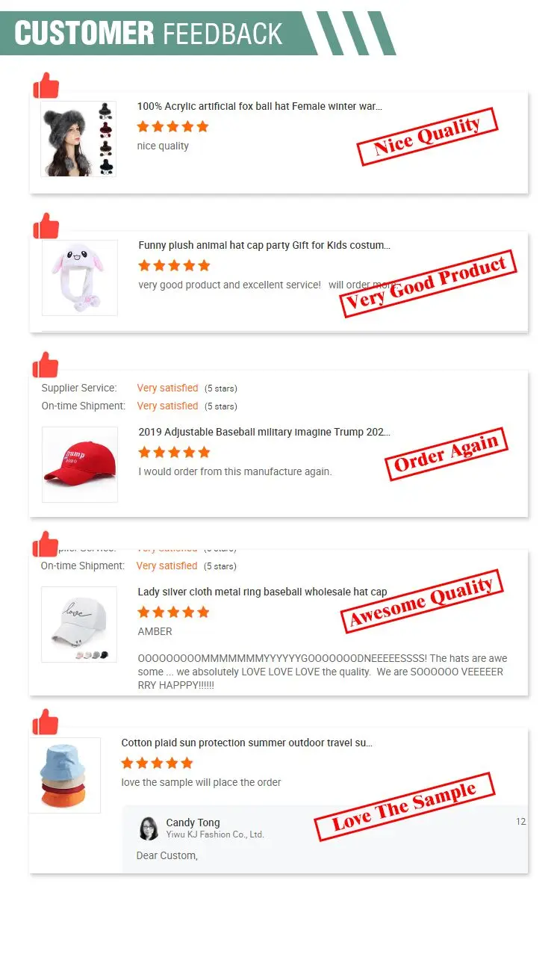Viewport: 560px width, 954px height.
Task: Click the 'Nice Quality' red stamp
Action: (x=427, y=137)
